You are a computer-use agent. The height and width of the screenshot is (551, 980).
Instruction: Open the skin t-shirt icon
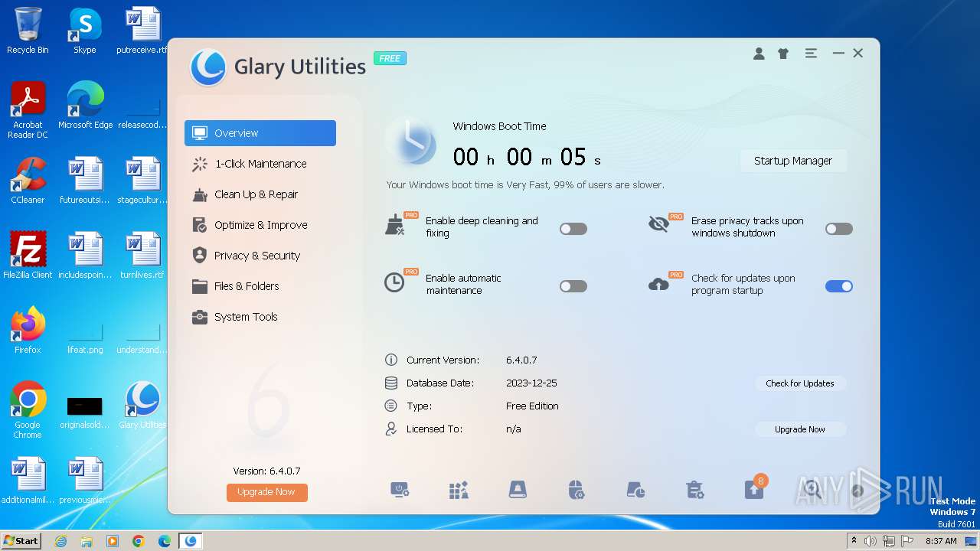click(782, 54)
